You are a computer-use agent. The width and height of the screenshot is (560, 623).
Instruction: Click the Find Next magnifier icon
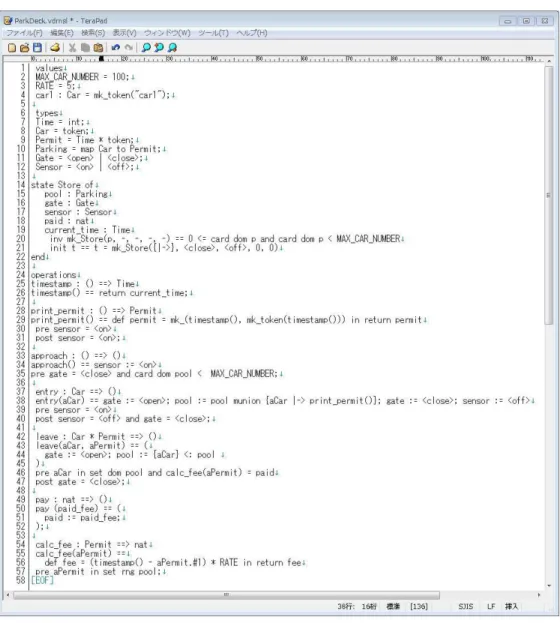172,48
